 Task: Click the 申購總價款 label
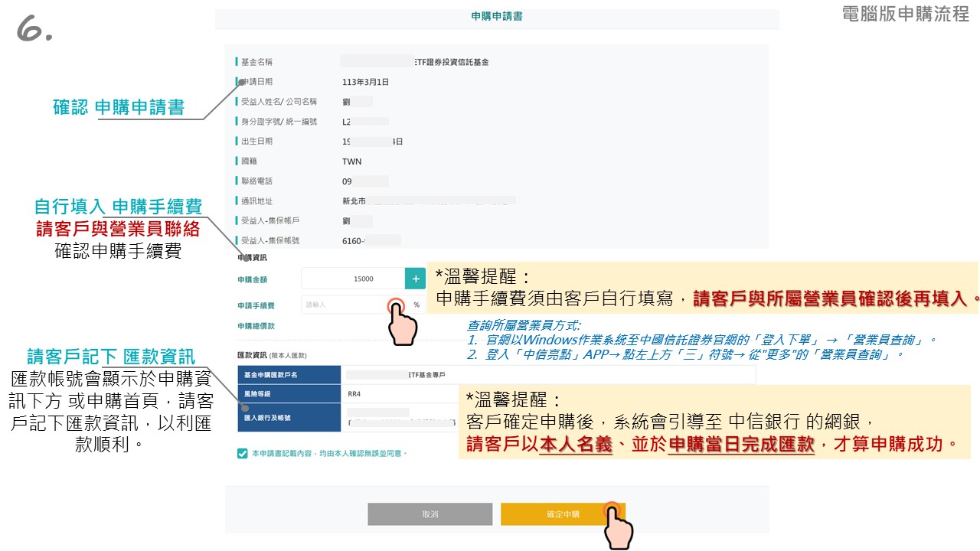pyautogui.click(x=256, y=326)
